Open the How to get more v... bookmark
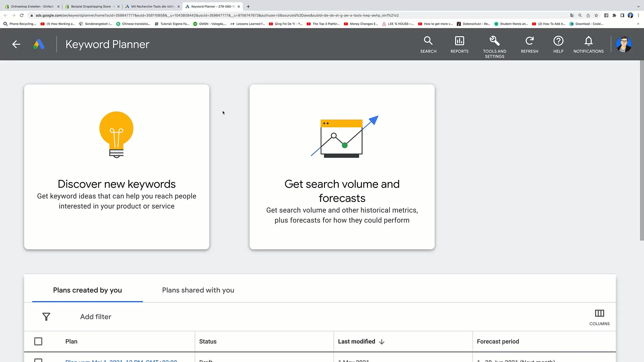The width and height of the screenshot is (644, 362). [435, 24]
